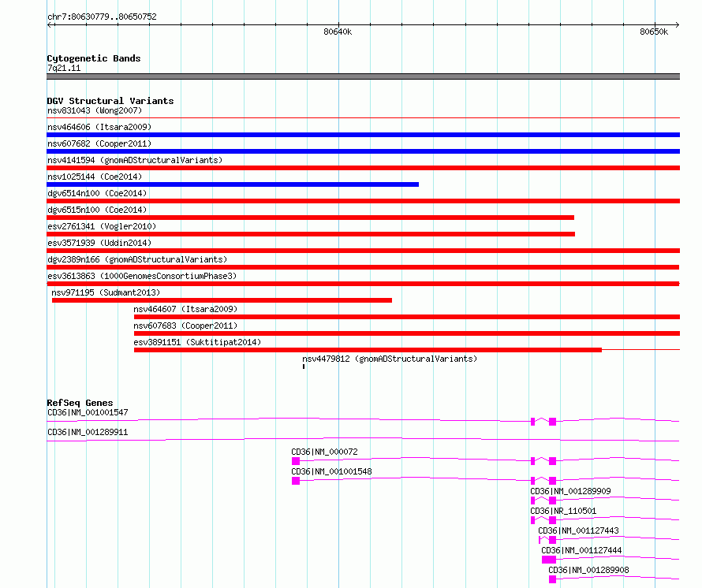Open the DGV Structural Variants track title
The image size is (702, 588).
110,101
